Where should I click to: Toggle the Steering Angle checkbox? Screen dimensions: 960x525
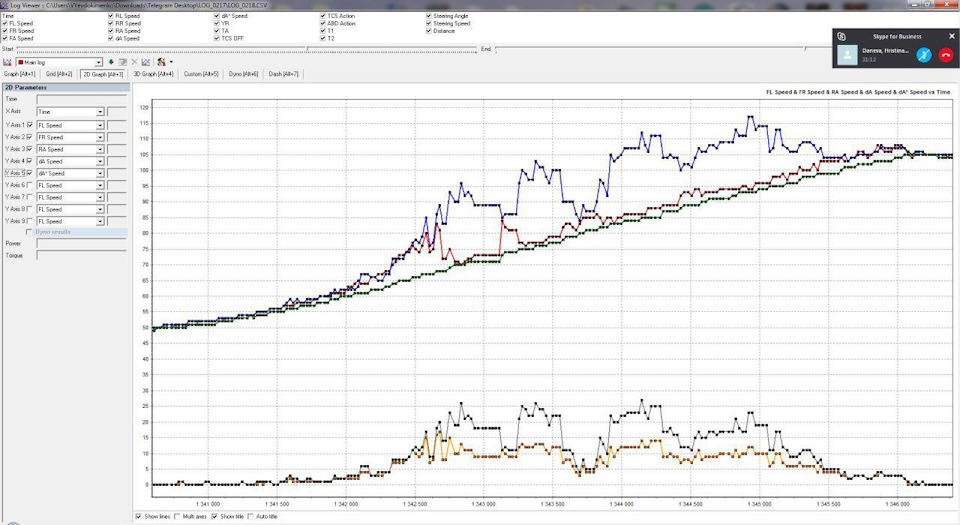coord(429,16)
